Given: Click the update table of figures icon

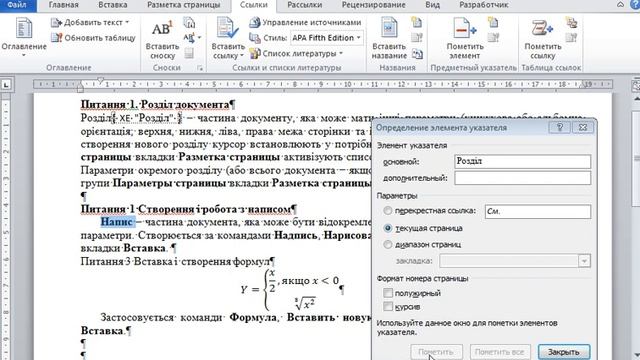Looking at the screenshot, I should pos(416,38).
